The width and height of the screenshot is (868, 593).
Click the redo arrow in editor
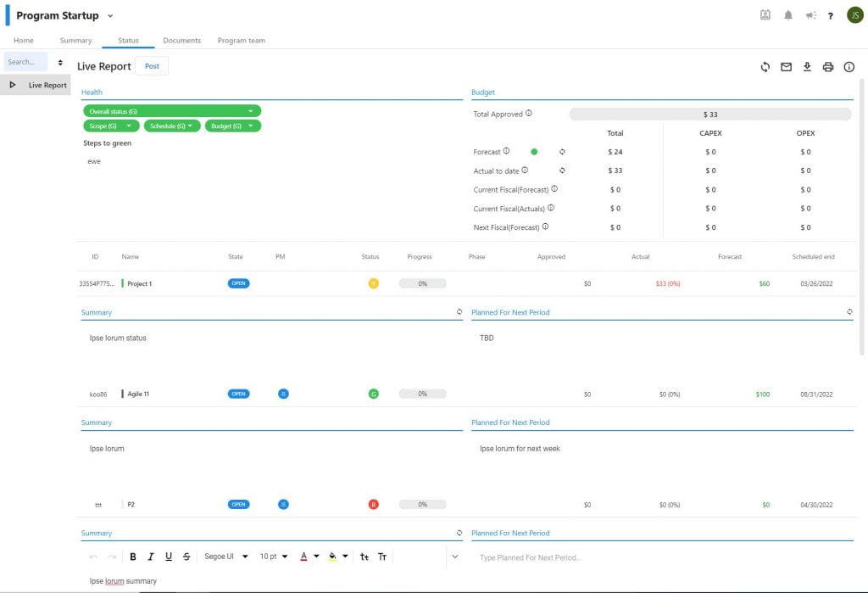(112, 557)
